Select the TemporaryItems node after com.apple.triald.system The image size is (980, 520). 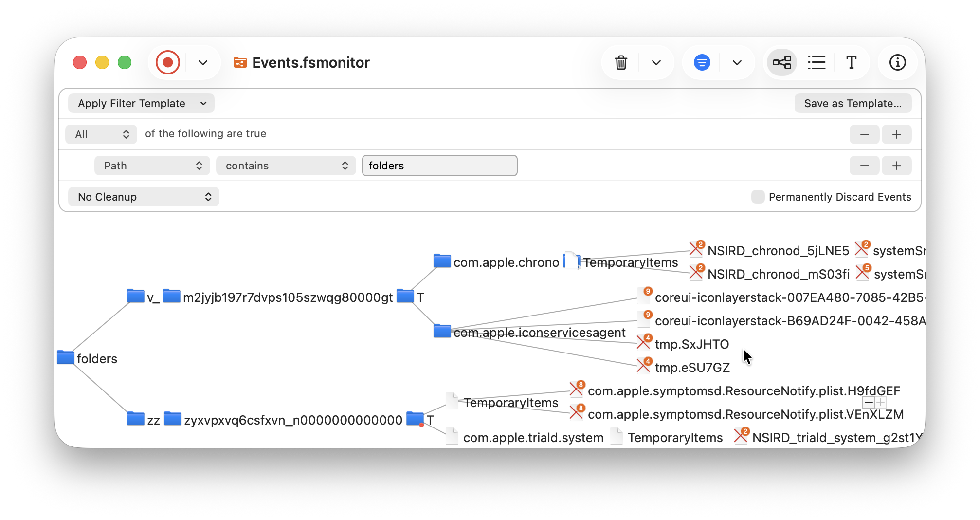[667, 437]
